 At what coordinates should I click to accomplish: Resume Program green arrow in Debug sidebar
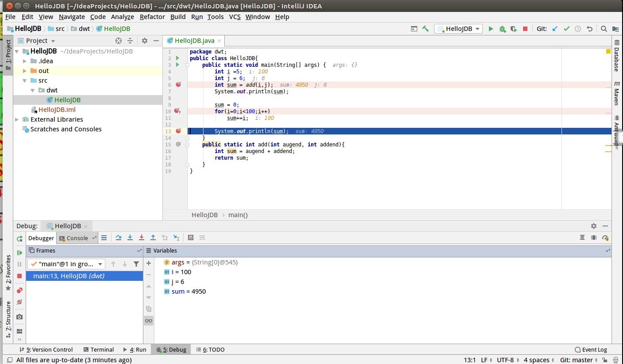tap(19, 253)
